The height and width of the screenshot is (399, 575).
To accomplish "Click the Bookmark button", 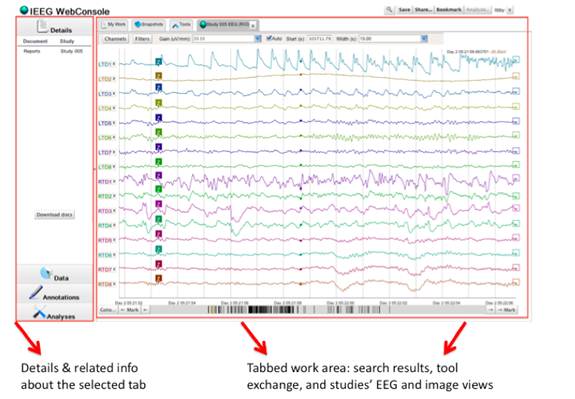I will [x=448, y=10].
